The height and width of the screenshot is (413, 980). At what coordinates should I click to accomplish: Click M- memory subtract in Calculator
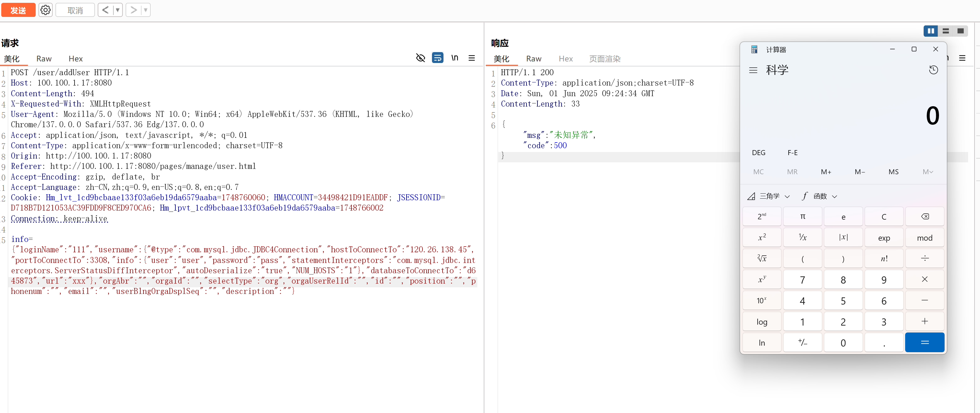[859, 172]
